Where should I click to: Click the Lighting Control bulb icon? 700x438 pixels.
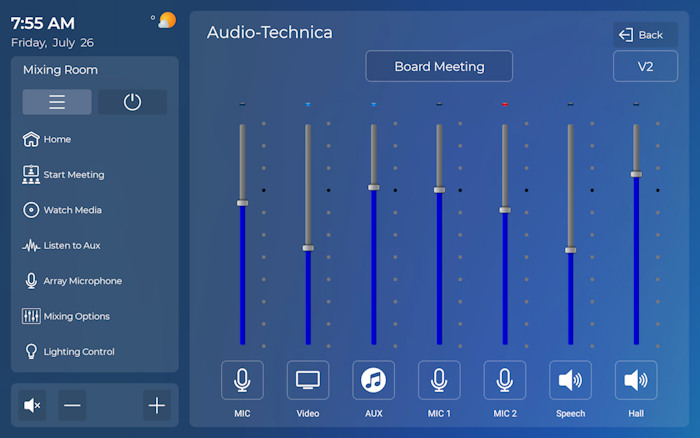pos(31,351)
